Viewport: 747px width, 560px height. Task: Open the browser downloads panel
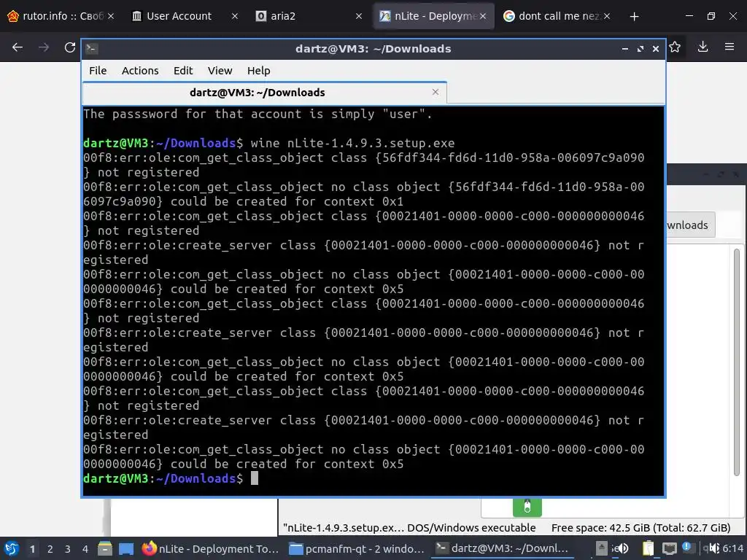703,47
